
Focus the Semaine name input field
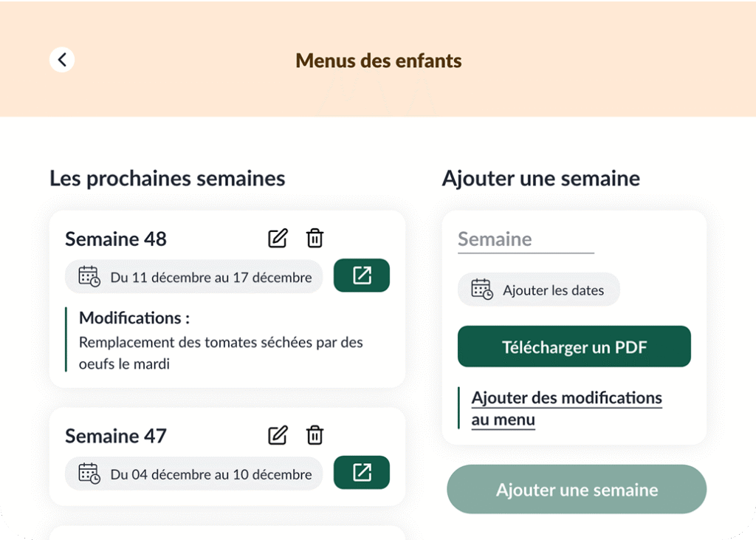[x=526, y=240]
